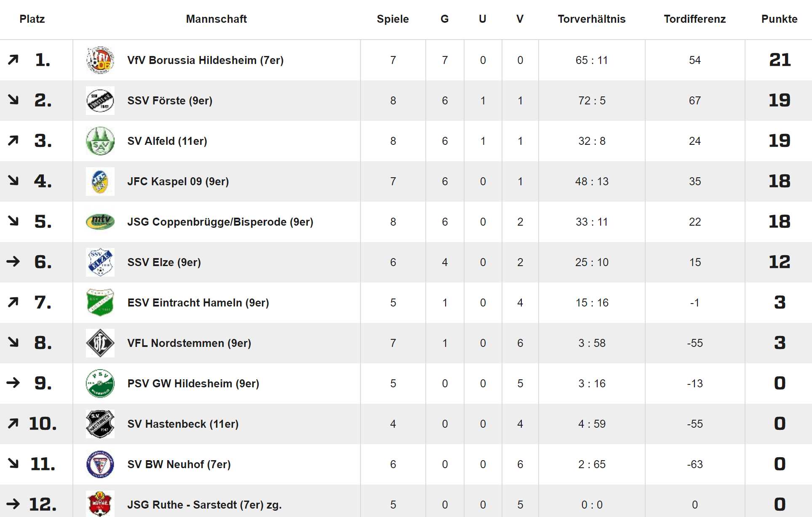The height and width of the screenshot is (517, 812).
Task: Click the ESV Eintracht Hameln crest
Action: (x=100, y=303)
